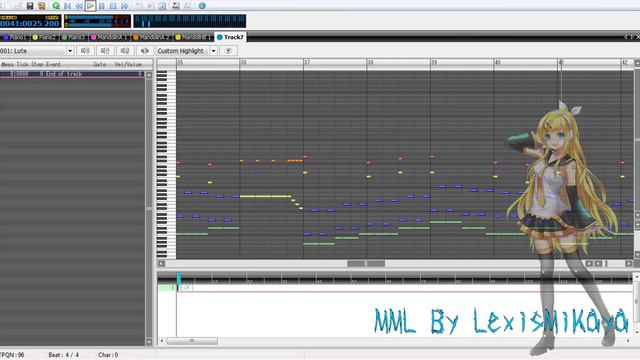
Task: Expand the Custom Highlight dropdown arrow
Action: click(213, 51)
